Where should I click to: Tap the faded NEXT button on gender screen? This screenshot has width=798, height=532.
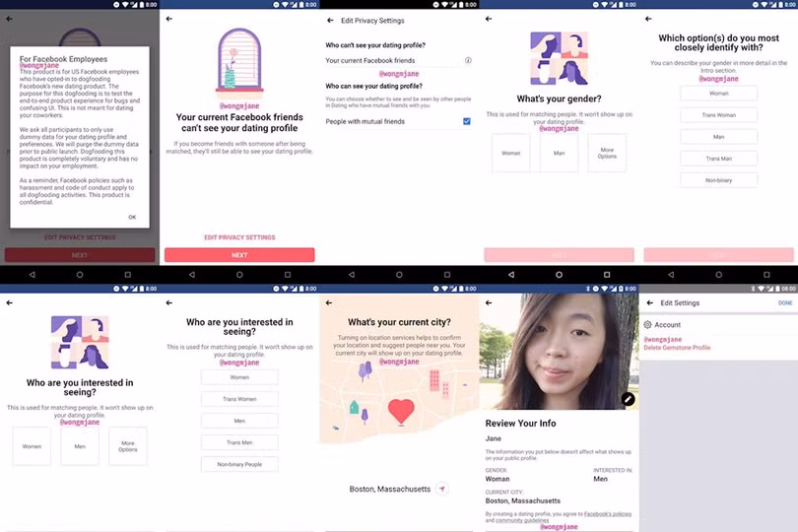coord(559,255)
